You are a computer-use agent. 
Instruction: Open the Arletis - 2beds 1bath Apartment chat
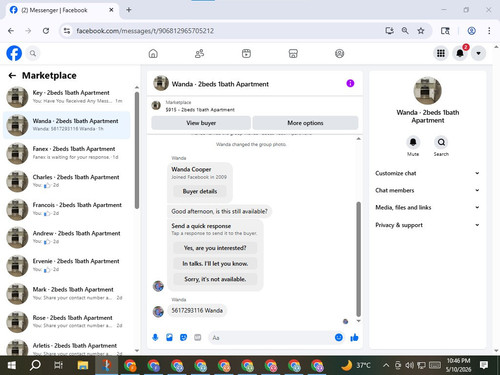pyautogui.click(x=67, y=347)
